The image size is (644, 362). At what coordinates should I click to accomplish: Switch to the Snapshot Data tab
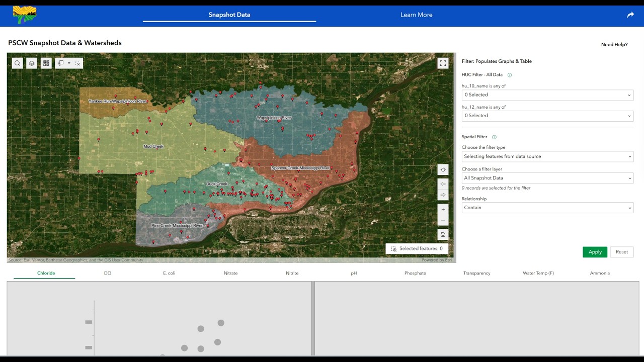click(x=229, y=15)
